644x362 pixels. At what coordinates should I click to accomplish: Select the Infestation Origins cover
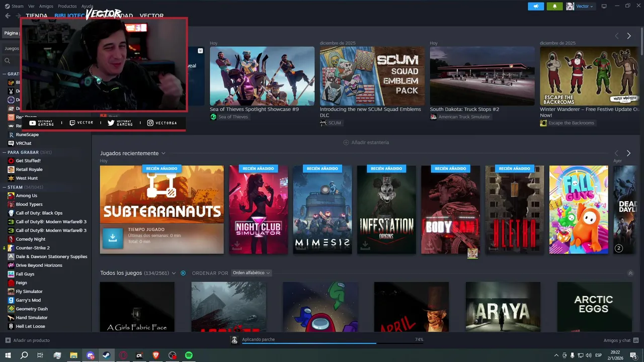pyautogui.click(x=386, y=210)
